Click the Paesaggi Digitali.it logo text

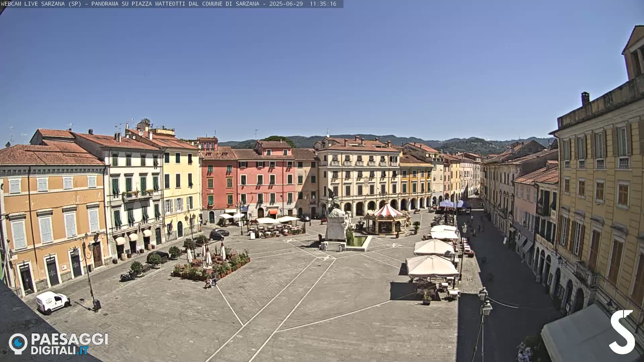[x=69, y=344]
